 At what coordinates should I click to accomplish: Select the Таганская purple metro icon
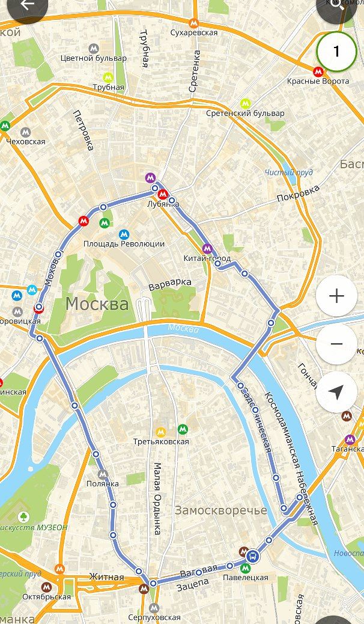(350, 439)
